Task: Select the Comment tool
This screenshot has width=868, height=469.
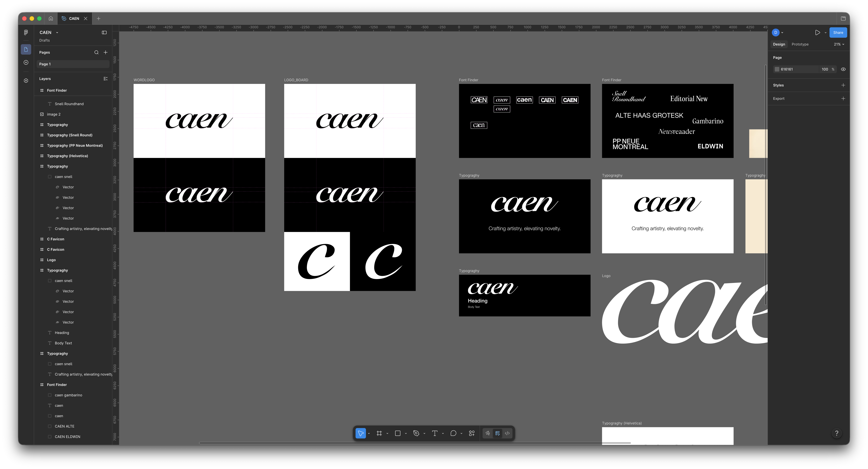Action: click(453, 433)
